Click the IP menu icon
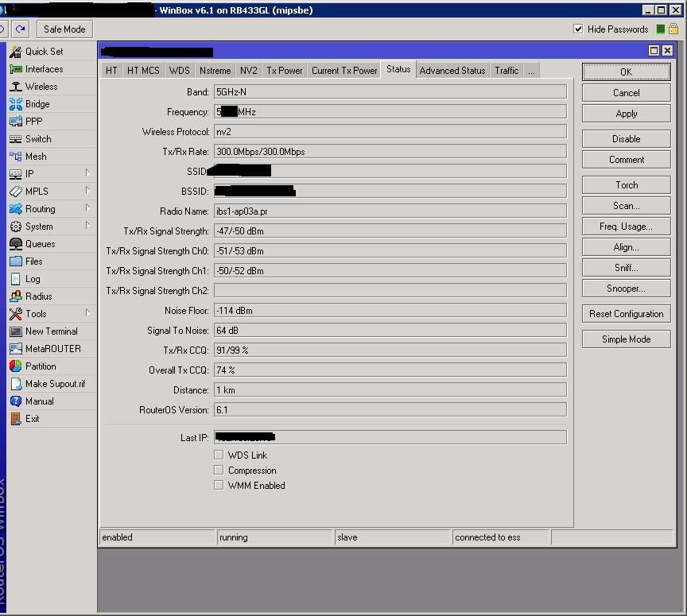 [16, 174]
